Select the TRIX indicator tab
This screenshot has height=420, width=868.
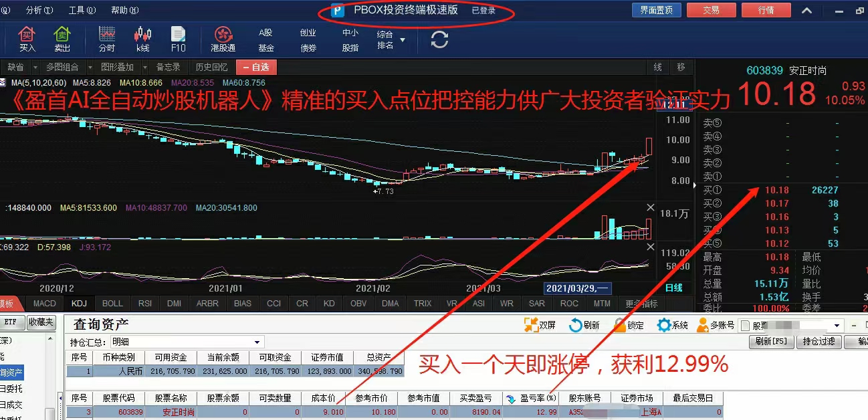(423, 304)
